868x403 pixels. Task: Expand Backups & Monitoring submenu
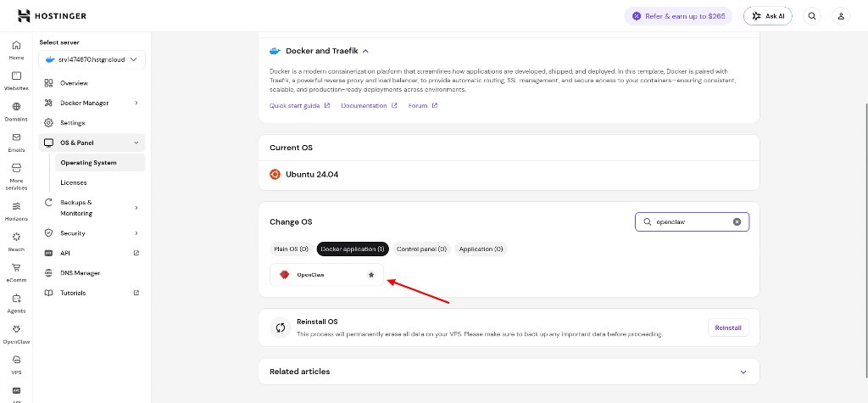pyautogui.click(x=136, y=208)
